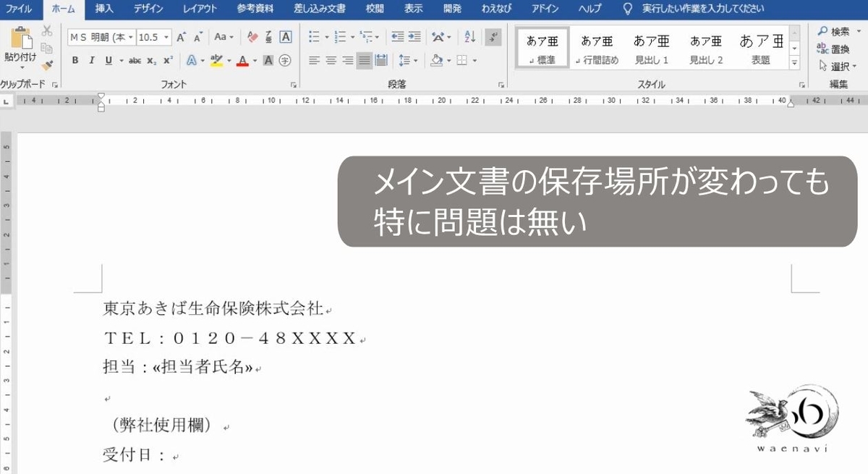Open the ファイル menu
Screen dimensions: 868x474
(x=18, y=9)
